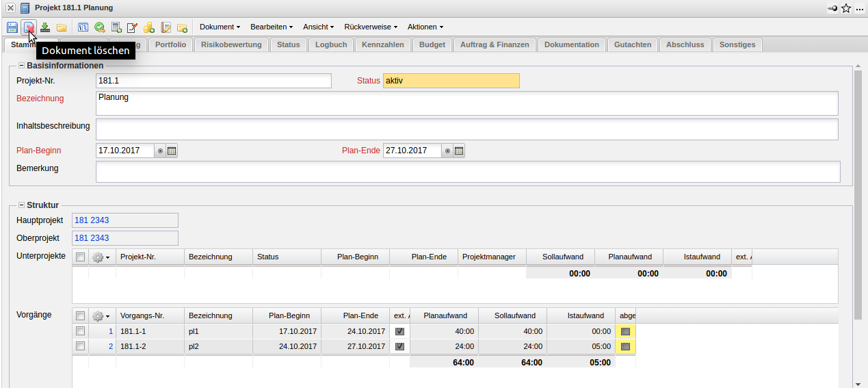The height and width of the screenshot is (388, 868).
Task: Open the Bearbeiten dropdown menu
Action: (272, 27)
